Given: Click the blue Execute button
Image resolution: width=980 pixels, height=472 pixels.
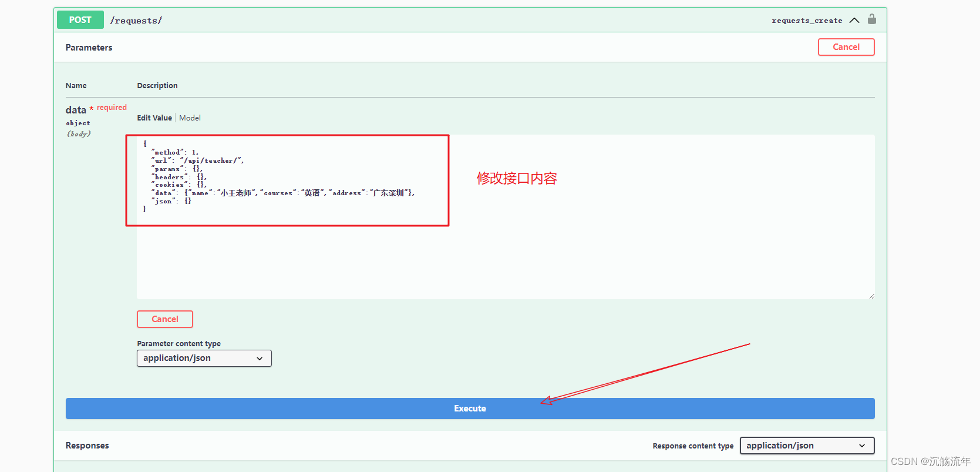Looking at the screenshot, I should tap(470, 409).
